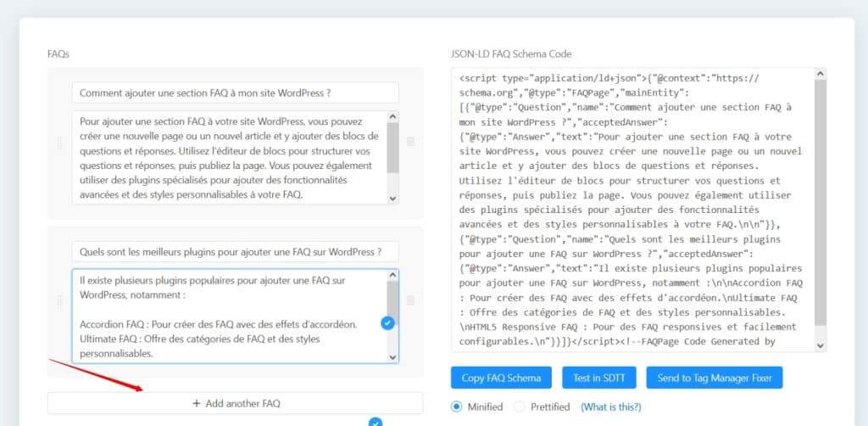This screenshot has width=868, height=426.
Task: Click down arrow of first answer scrollbar
Action: 392,199
